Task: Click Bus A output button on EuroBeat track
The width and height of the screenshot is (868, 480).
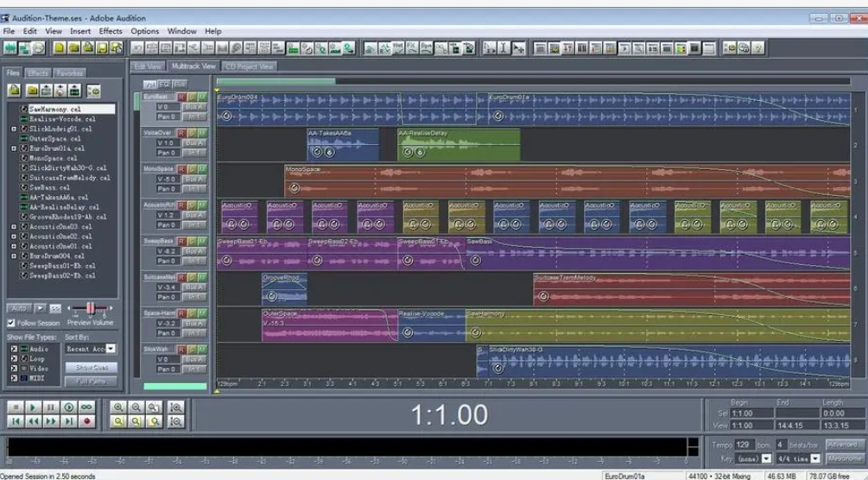Action: (193, 107)
